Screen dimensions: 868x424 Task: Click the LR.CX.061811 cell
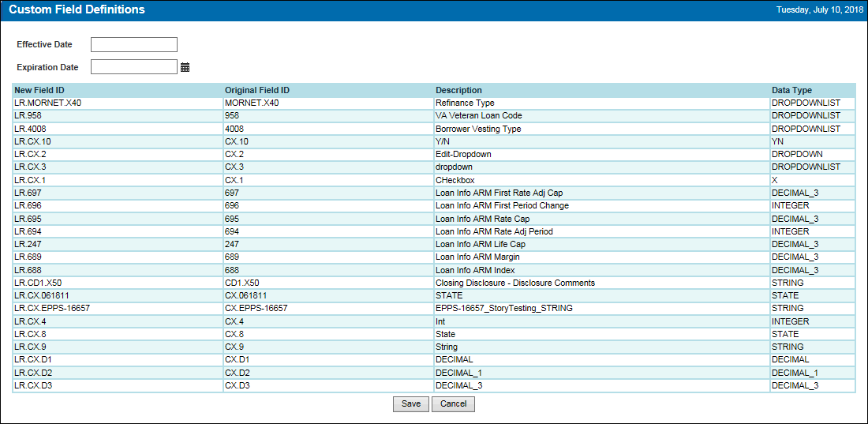pos(118,295)
